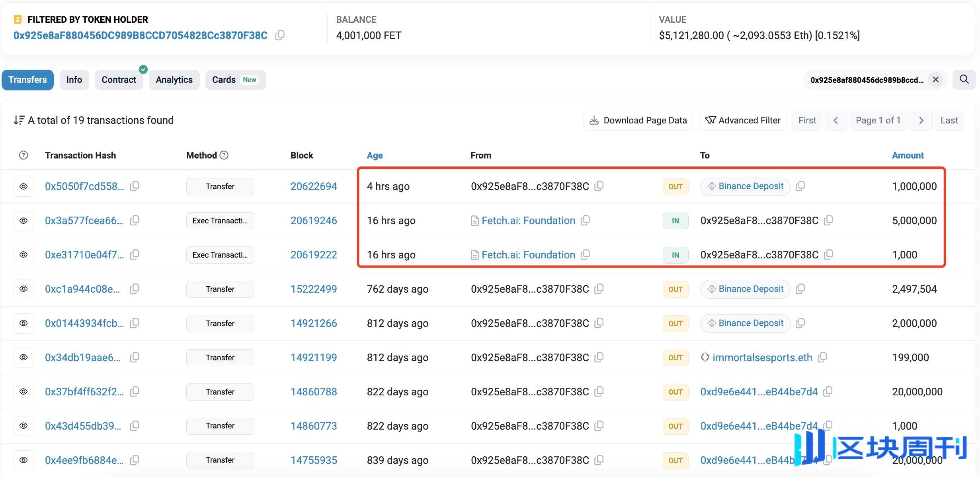Viewport: 980px width, 477px height.
Task: Open block 20622694
Action: [314, 186]
